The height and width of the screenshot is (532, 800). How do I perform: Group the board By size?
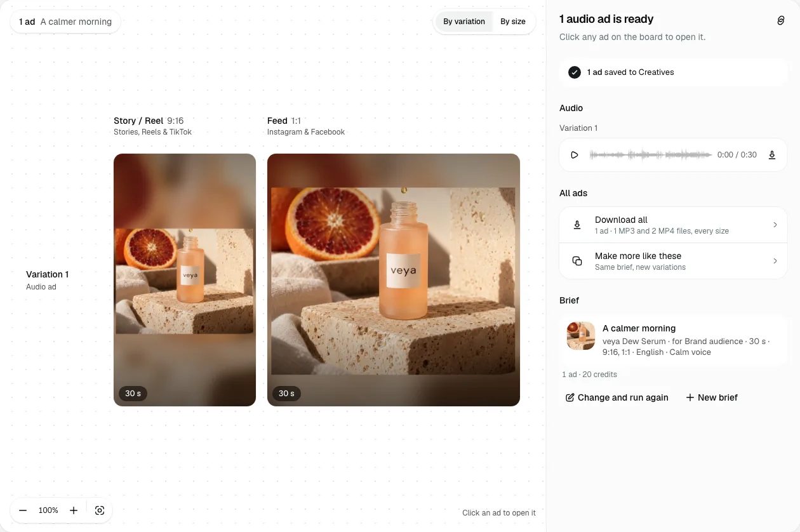point(513,22)
